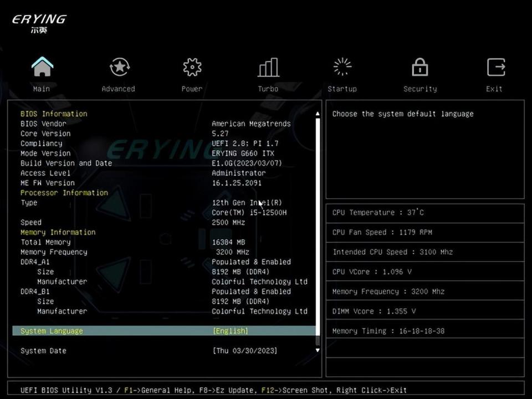
Task: Open the System Language [English] dropdown
Action: point(231,331)
